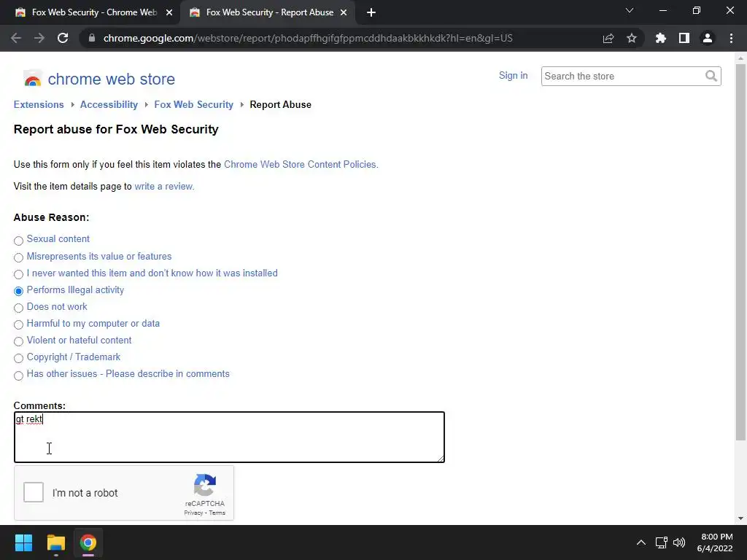Click the Chrome Web Store rainbow logo
The width and height of the screenshot is (747, 560).
[x=32, y=79]
